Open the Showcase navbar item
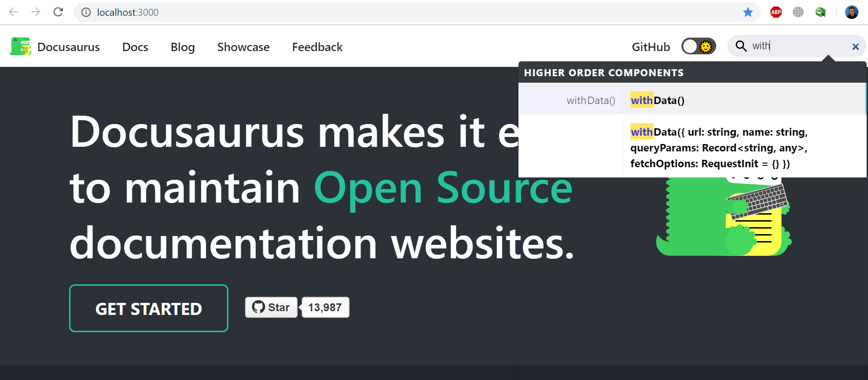The width and height of the screenshot is (868, 380). 243,47
